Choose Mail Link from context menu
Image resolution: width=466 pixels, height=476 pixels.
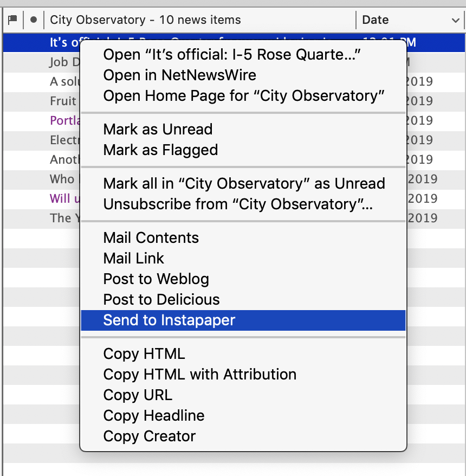[243, 259]
